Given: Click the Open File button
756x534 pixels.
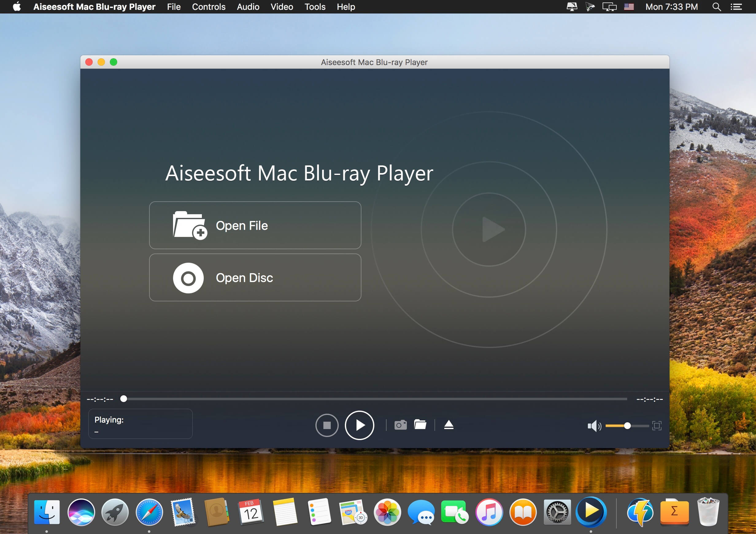Looking at the screenshot, I should (255, 225).
